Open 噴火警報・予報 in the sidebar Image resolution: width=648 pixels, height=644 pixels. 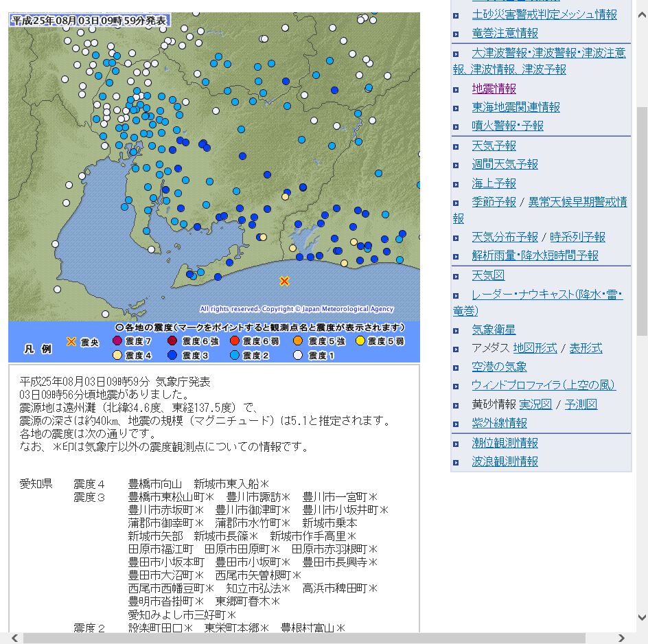pos(507,126)
